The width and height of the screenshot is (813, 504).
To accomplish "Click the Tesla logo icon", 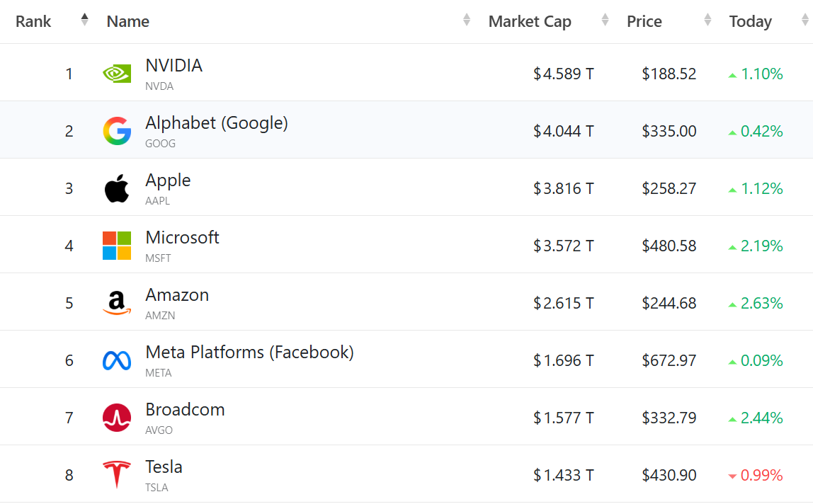I will click(117, 474).
